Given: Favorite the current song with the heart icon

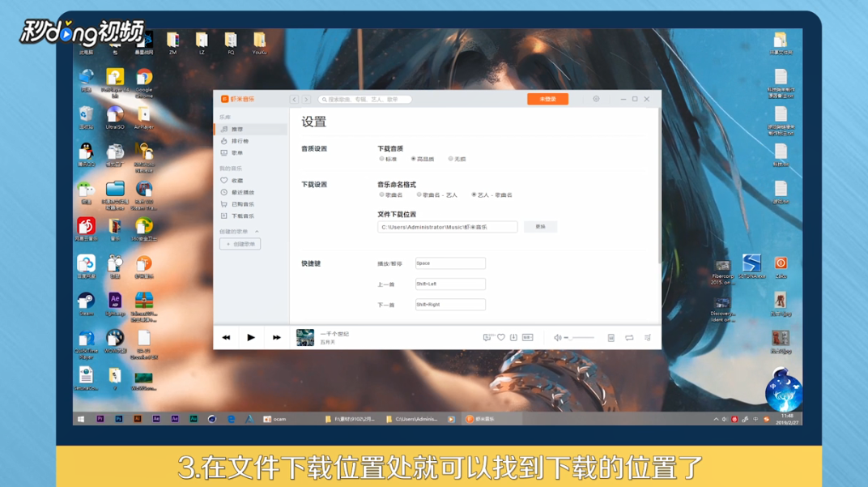Looking at the screenshot, I should pyautogui.click(x=501, y=337).
